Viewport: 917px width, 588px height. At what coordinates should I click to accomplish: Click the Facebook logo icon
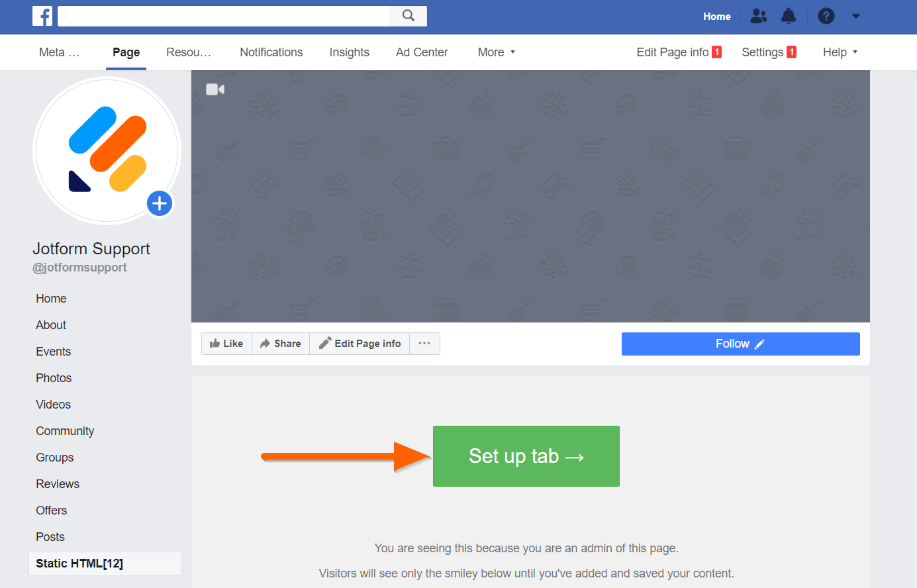coord(42,16)
